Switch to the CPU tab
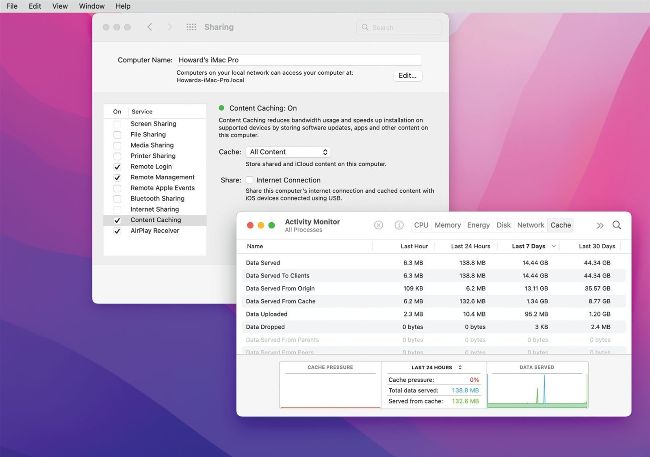 click(421, 225)
